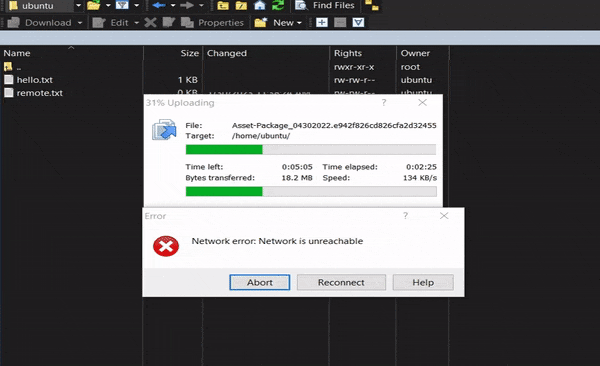The width and height of the screenshot is (600, 366).
Task: Click the Delete X icon
Action: click(150, 23)
